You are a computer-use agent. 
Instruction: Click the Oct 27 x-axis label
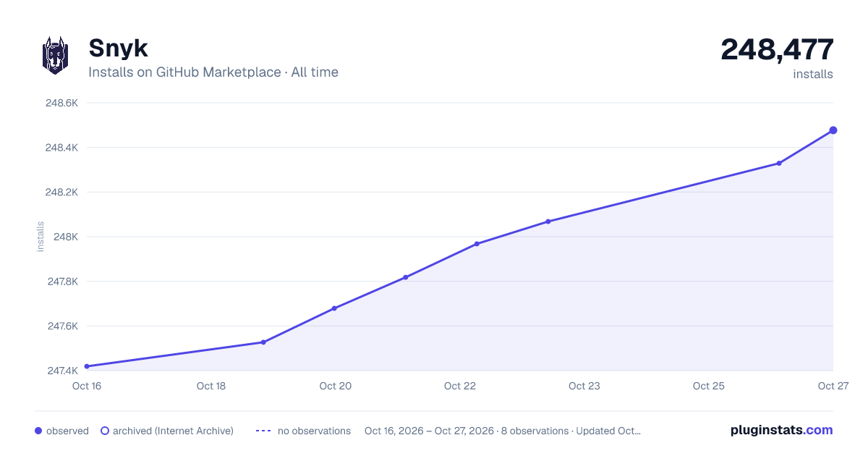833,386
